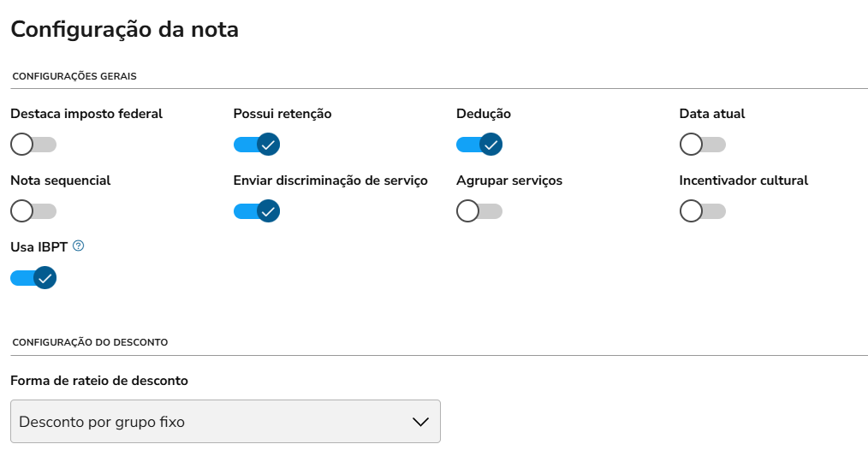Click the 'Possui retenção' label text
868x450 pixels.
point(282,114)
